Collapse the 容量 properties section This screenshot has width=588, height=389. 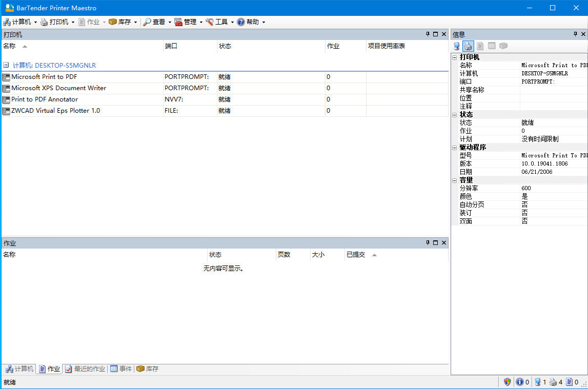[x=455, y=180]
